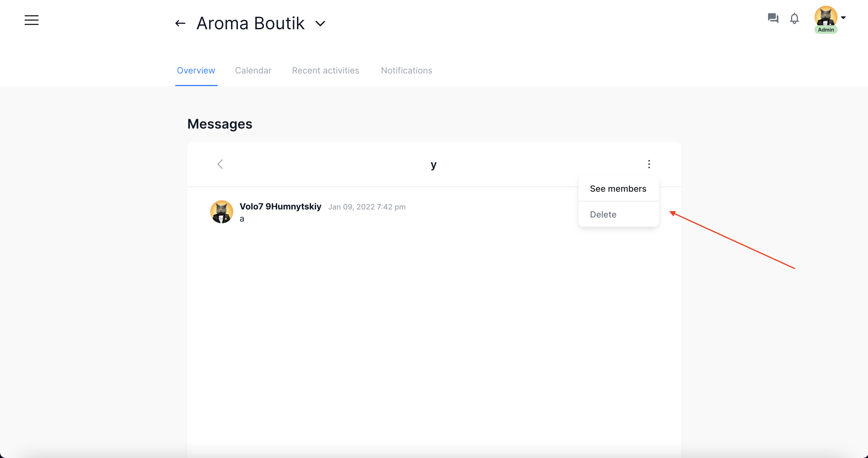868x458 pixels.
Task: Click the back arrow beside Aroma Boutik
Action: (x=180, y=23)
